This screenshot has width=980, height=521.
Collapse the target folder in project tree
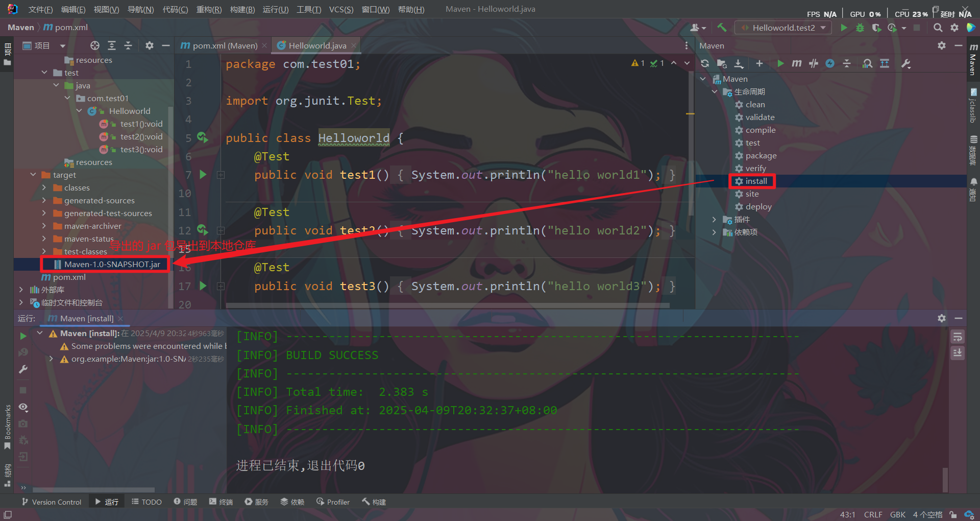pyautogui.click(x=33, y=175)
